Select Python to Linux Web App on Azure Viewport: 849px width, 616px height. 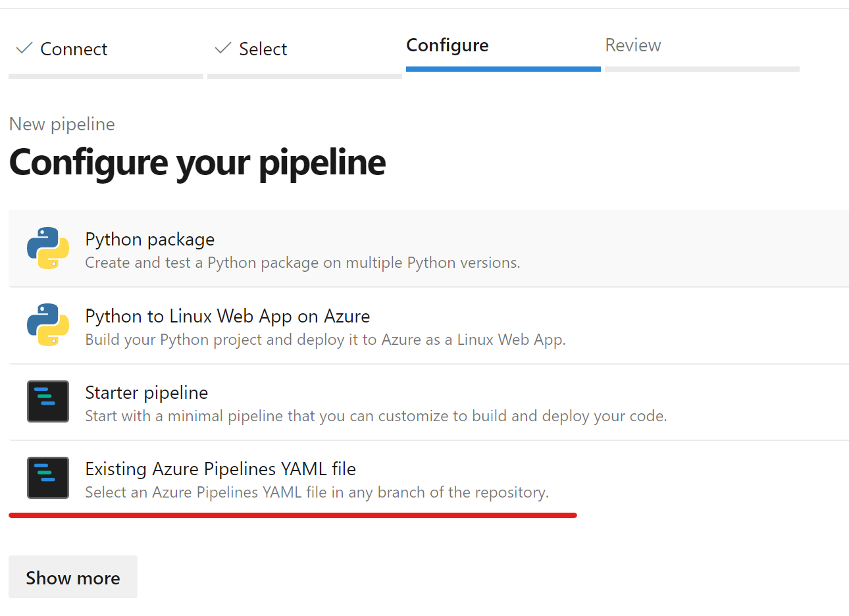[x=228, y=317]
